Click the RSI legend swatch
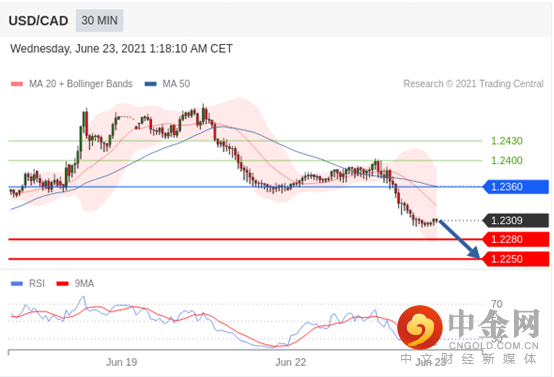The width and height of the screenshot is (554, 377). click(17, 283)
